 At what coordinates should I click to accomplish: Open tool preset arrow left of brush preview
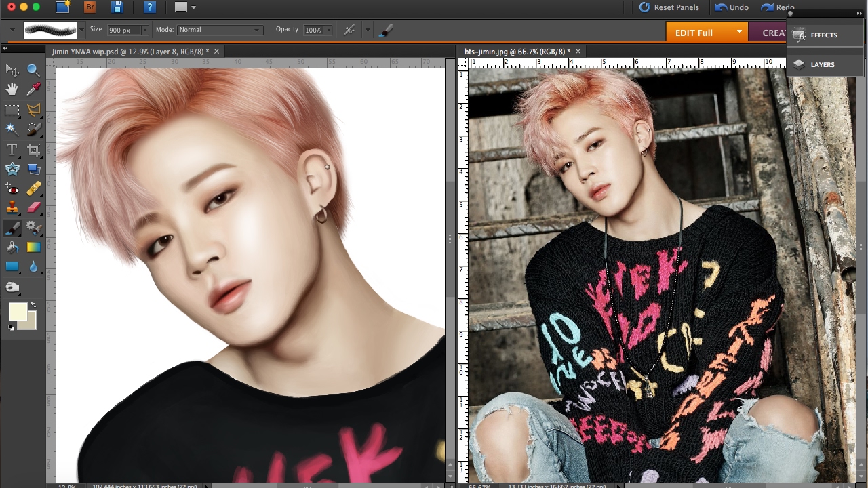coord(12,30)
